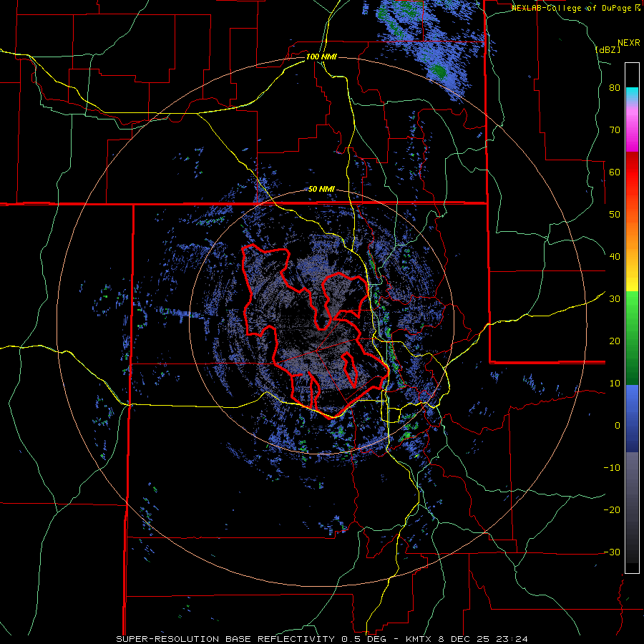
Task: Click the 70 dBZ value on the color scale
Action: click(x=615, y=130)
